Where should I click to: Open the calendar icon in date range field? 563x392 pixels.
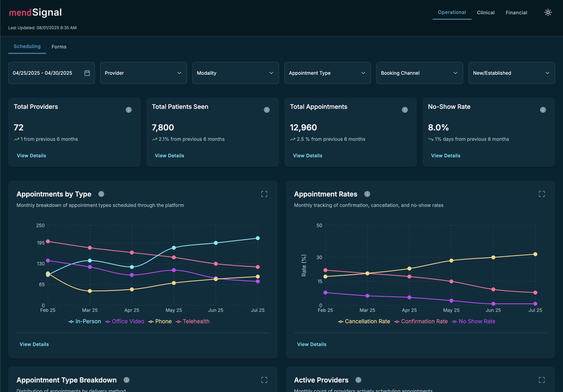(87, 73)
